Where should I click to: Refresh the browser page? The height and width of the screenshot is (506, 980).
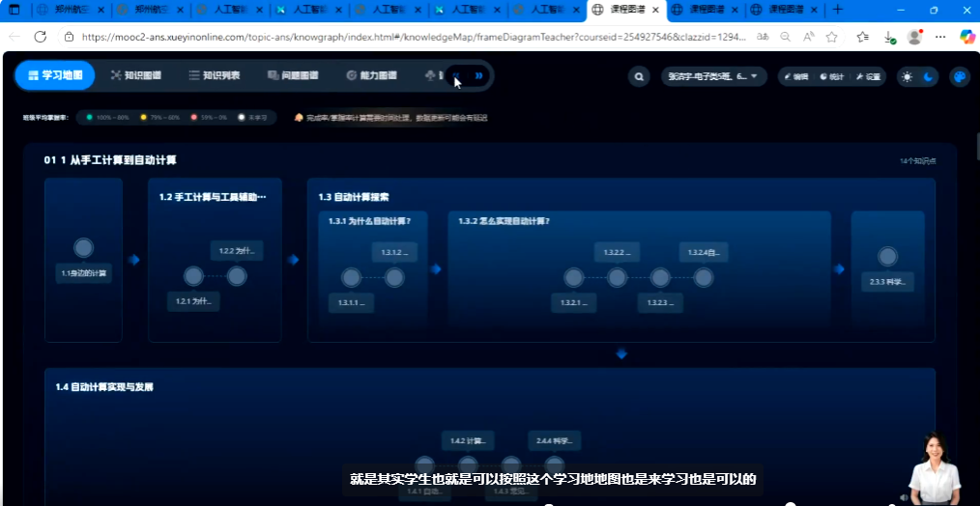pyautogui.click(x=41, y=37)
